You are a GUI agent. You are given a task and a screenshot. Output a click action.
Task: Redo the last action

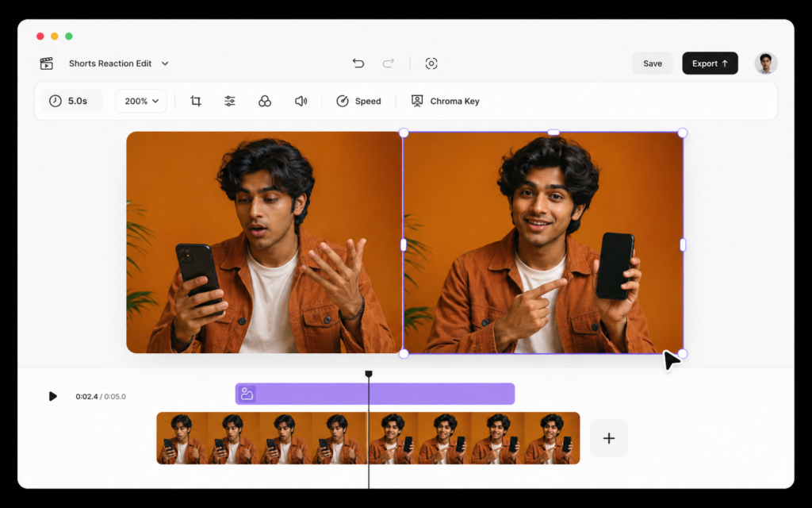[389, 63]
